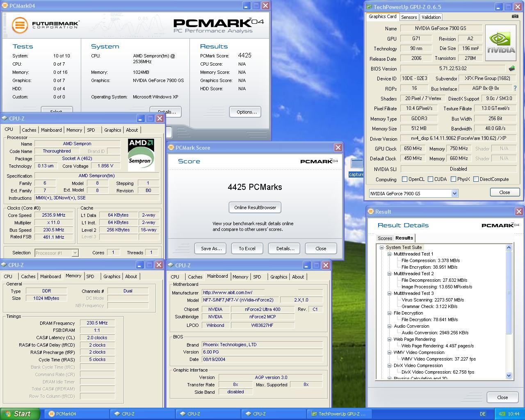Click the Futuremark Corporation logo

pyautogui.click(x=46, y=25)
